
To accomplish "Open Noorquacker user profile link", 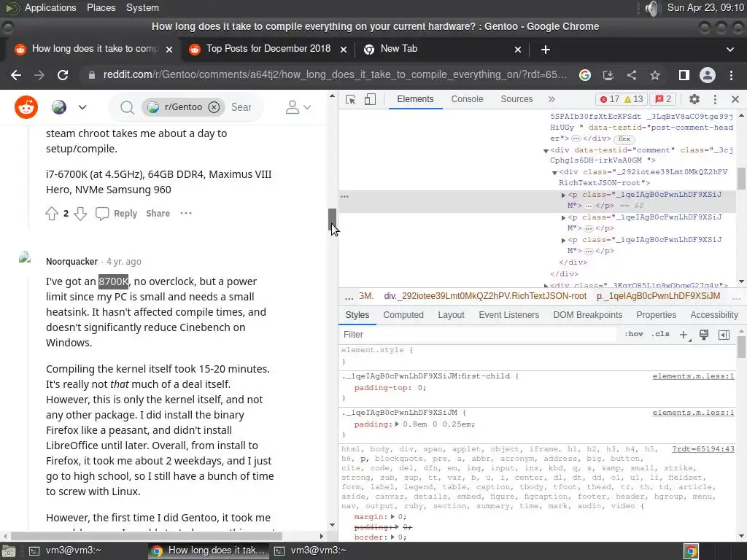I will pyautogui.click(x=72, y=262).
